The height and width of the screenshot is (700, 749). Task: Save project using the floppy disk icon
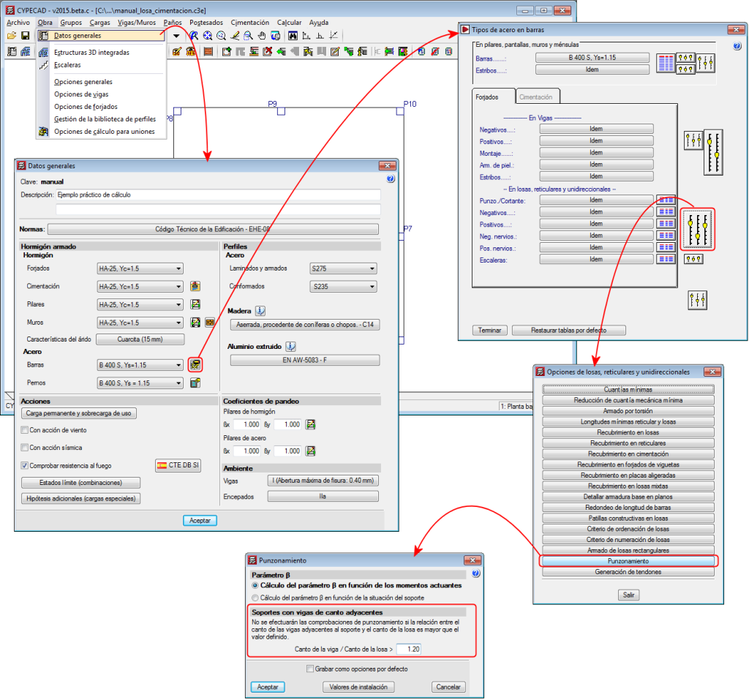26,36
